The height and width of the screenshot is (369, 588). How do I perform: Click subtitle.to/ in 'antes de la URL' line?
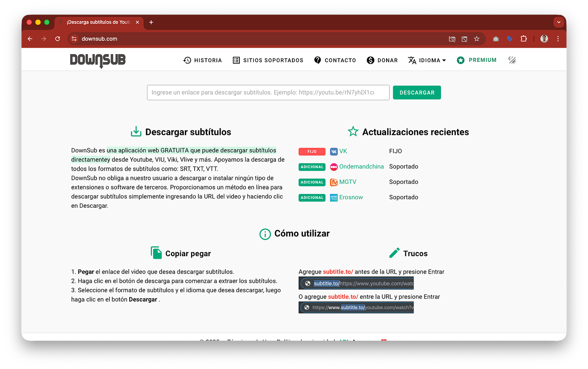point(338,272)
